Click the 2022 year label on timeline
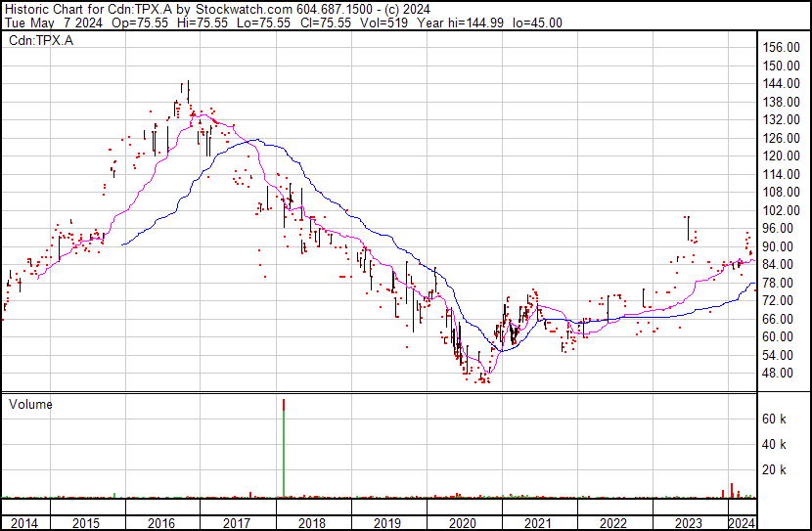This screenshot has width=812, height=531. [613, 523]
